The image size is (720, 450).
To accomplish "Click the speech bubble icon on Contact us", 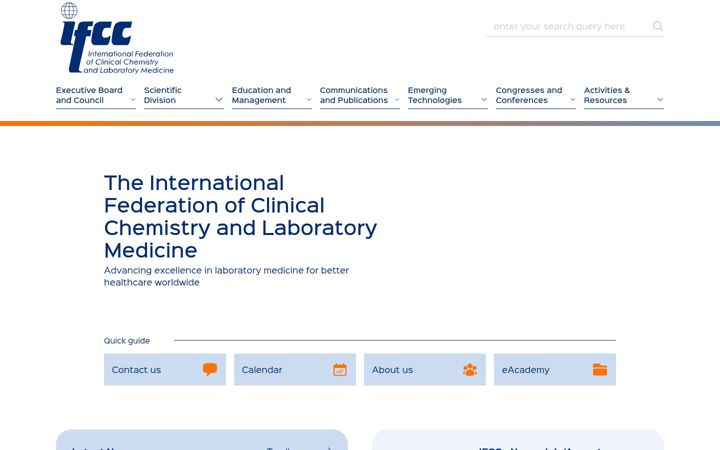I will (210, 369).
